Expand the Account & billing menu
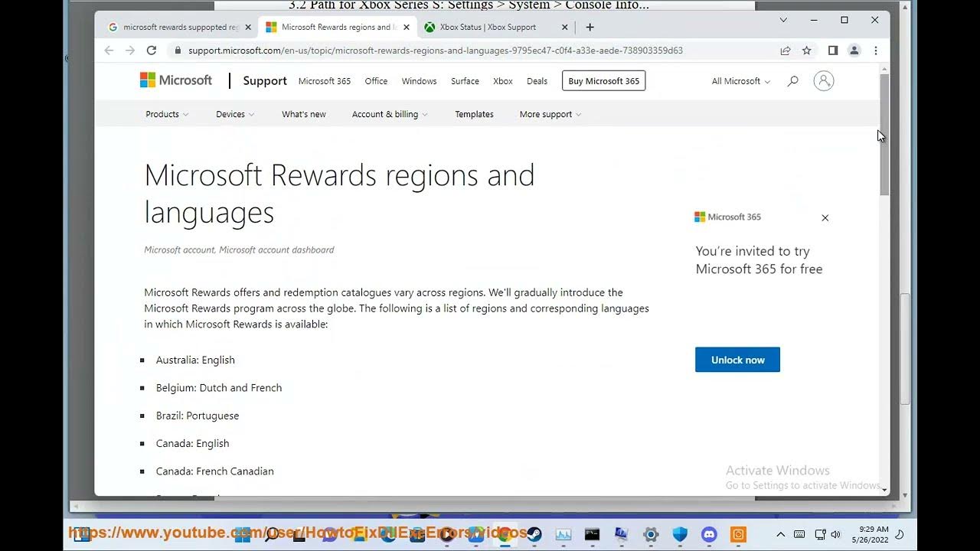The height and width of the screenshot is (551, 980). point(390,114)
